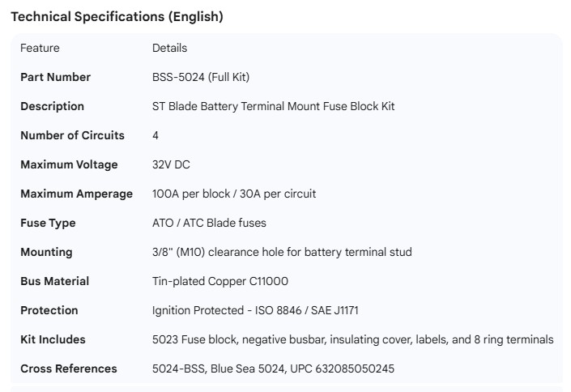Image resolution: width=571 pixels, height=392 pixels.
Task: Select the Maximum Amperage label
Action: (x=76, y=194)
